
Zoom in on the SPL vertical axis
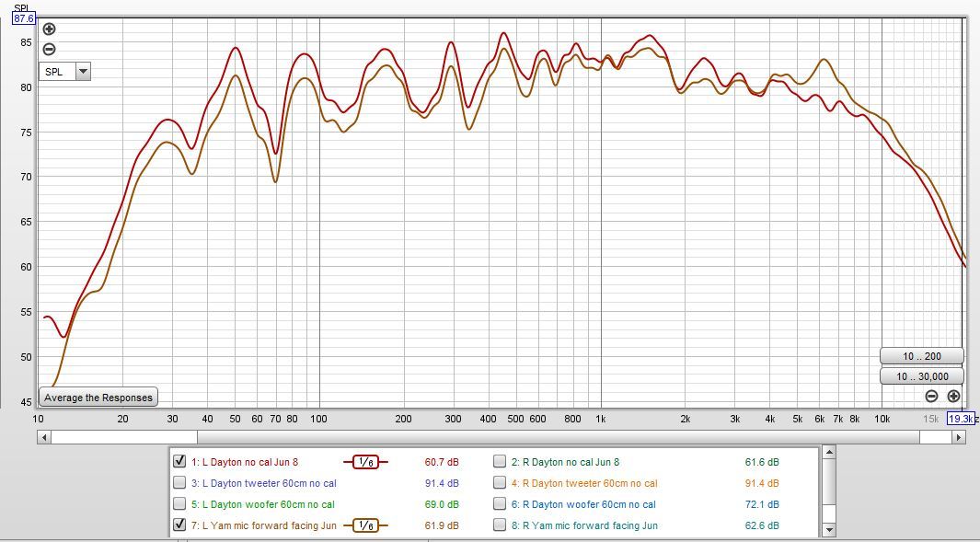point(50,29)
